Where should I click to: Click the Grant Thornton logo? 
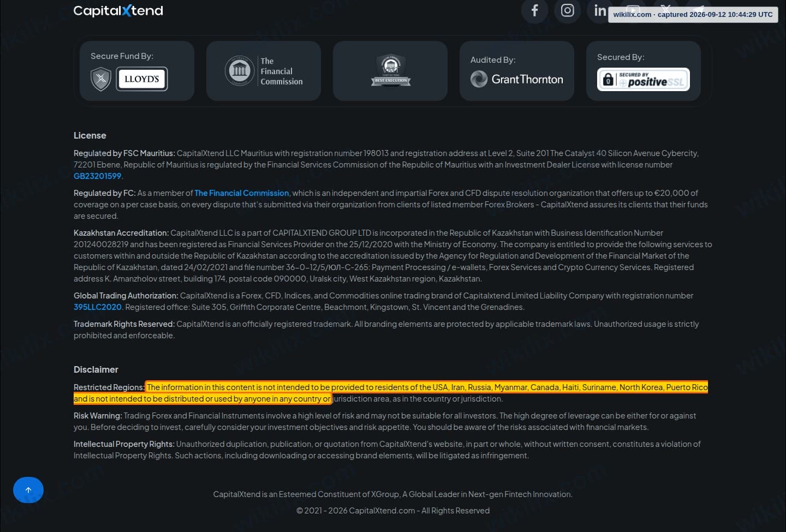(517, 79)
